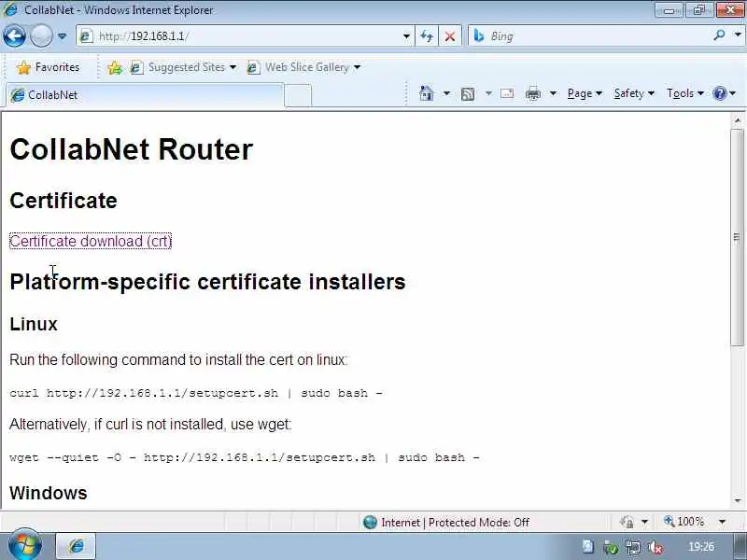Switch to the CollabNet tab

143,95
